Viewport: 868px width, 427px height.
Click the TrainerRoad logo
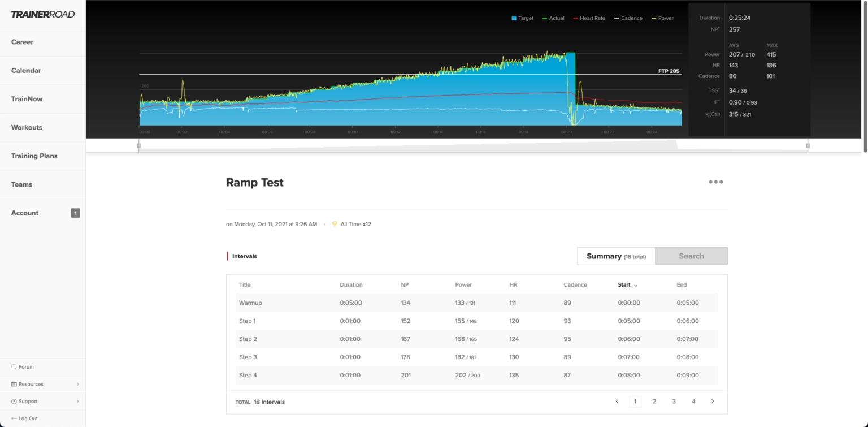(43, 14)
